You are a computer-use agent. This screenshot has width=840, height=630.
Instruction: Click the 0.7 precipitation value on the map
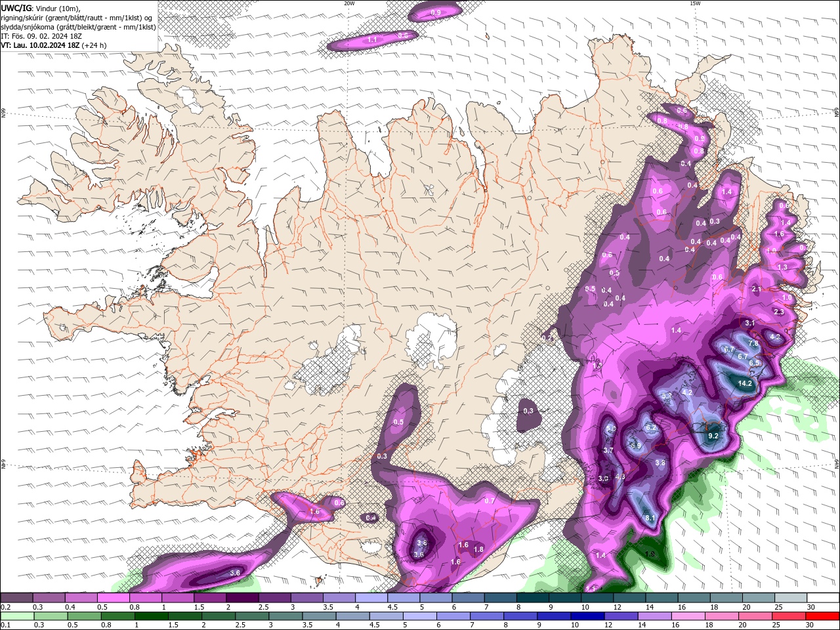(489, 501)
